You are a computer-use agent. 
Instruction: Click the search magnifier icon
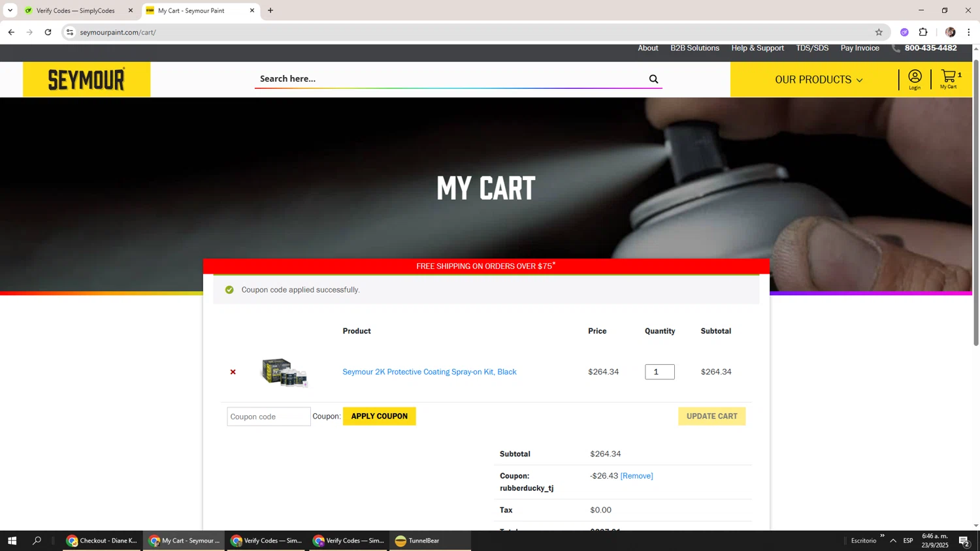[x=653, y=79]
